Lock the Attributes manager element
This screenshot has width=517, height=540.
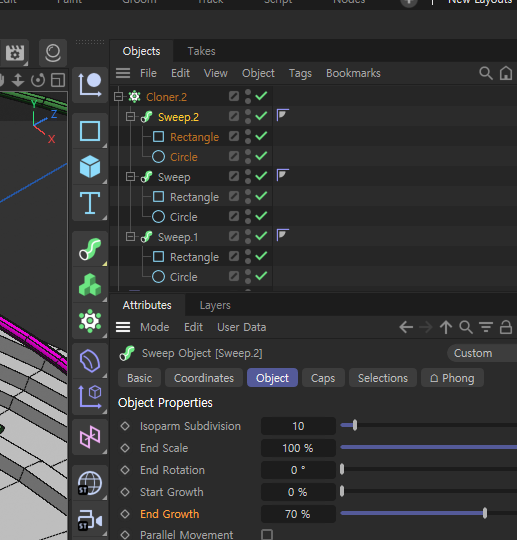tap(506, 327)
